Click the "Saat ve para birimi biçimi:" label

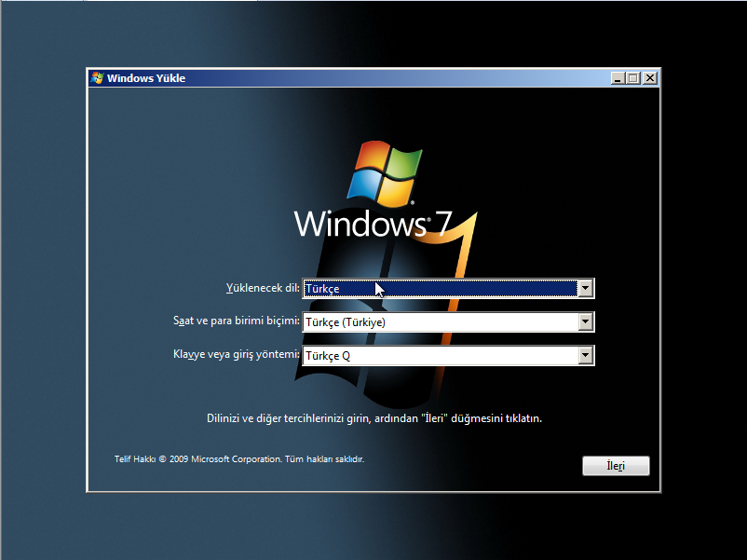pos(237,321)
